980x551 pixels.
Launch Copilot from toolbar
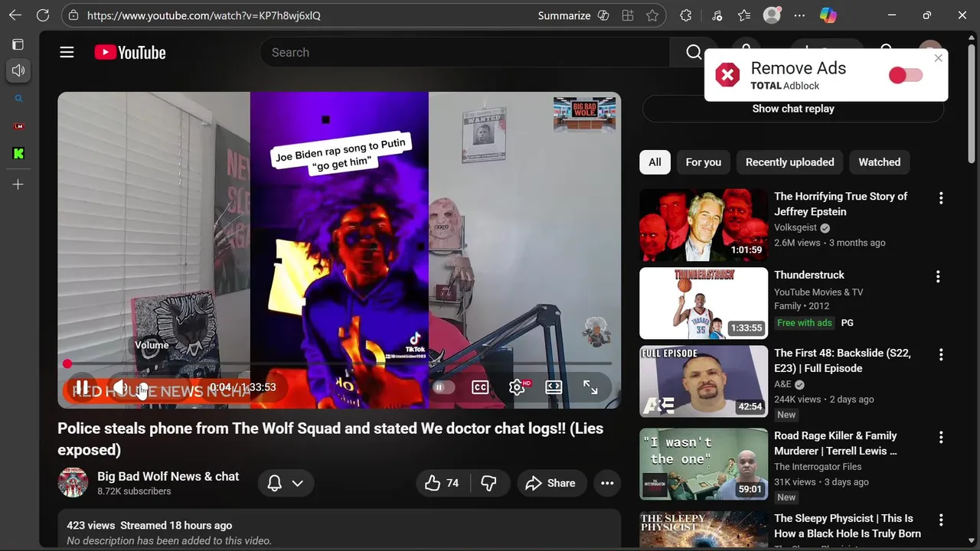(x=828, y=15)
